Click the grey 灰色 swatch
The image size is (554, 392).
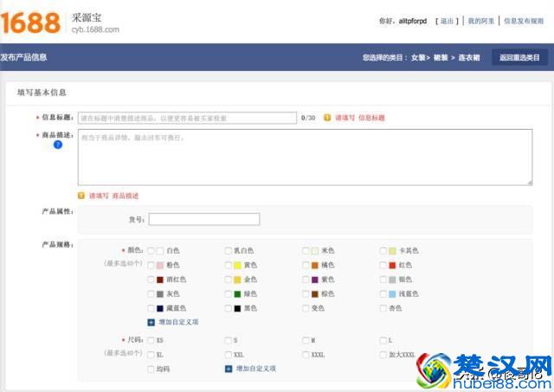pos(160,294)
